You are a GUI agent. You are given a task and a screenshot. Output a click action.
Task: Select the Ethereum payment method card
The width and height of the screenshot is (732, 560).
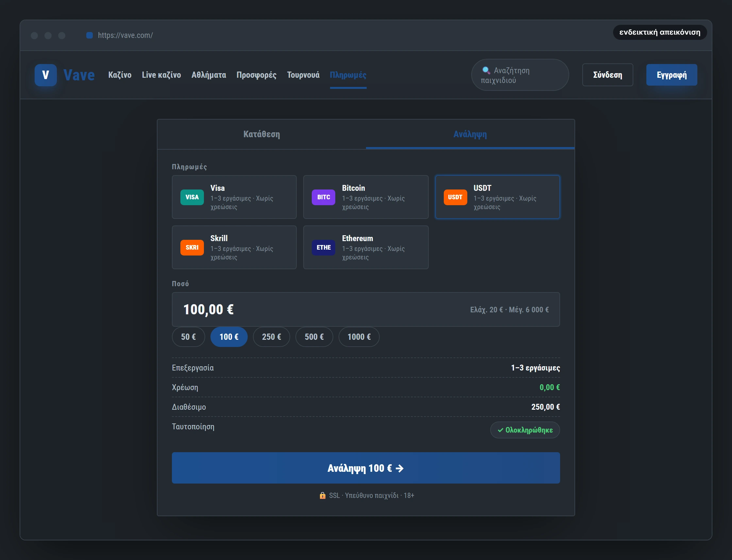366,247
